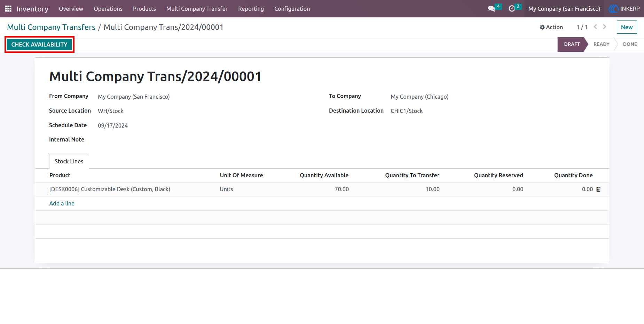Delete the Customizable Desk stock line
This screenshot has height=324, width=644.
598,189
